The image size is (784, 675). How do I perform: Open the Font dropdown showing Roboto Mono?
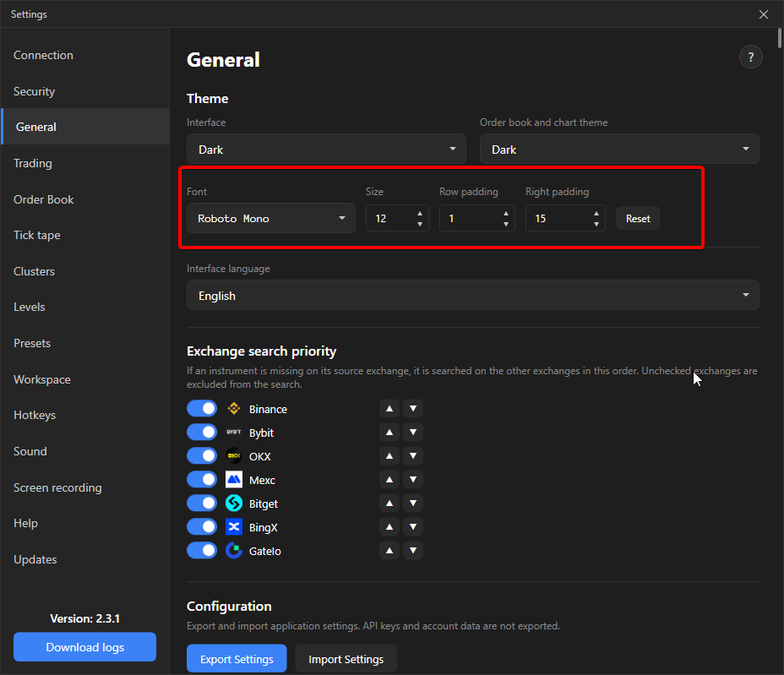271,218
